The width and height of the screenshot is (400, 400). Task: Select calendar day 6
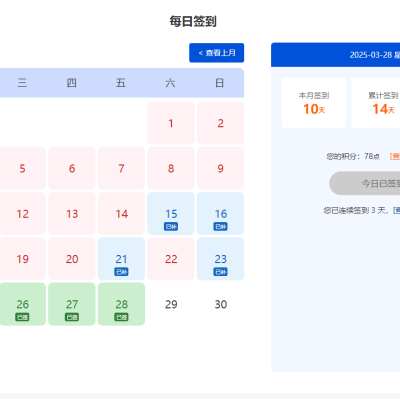point(72,168)
